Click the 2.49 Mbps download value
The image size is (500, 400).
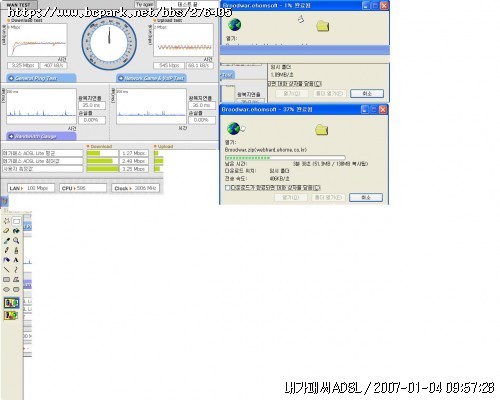click(134, 161)
